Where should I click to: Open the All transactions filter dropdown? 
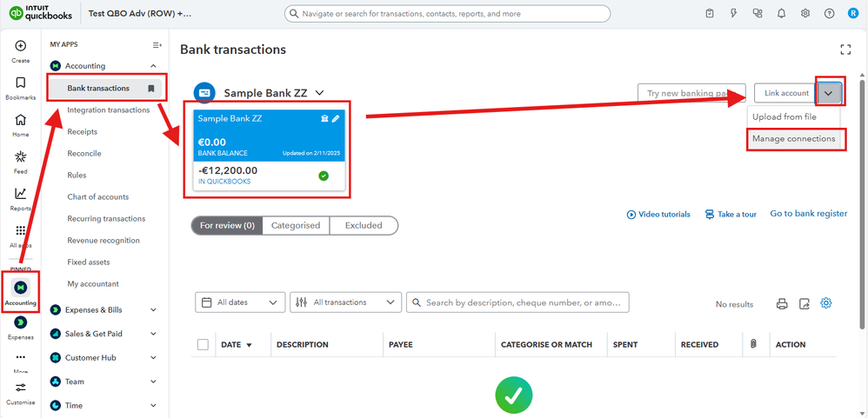[x=345, y=302]
